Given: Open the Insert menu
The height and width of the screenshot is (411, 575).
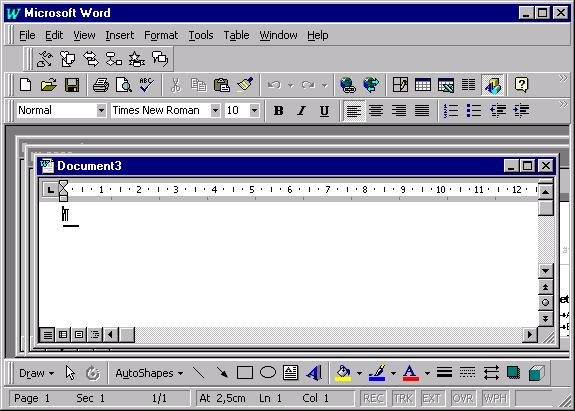Looking at the screenshot, I should pos(120,35).
